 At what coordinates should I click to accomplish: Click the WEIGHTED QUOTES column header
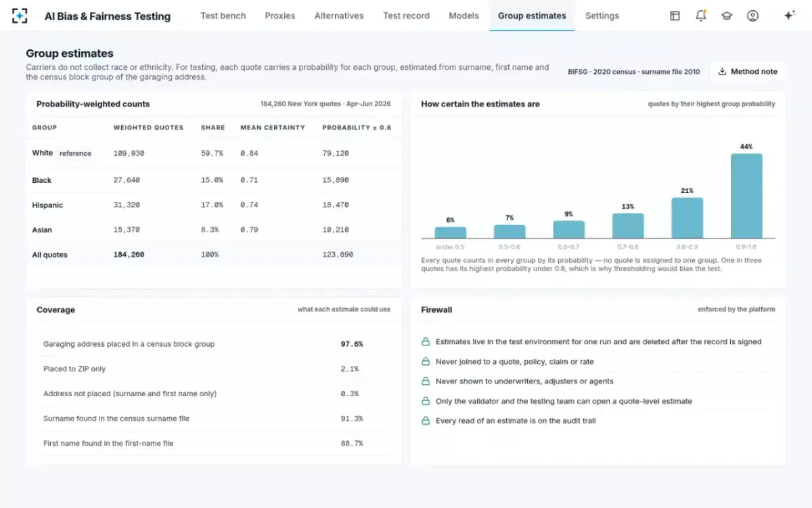pyautogui.click(x=148, y=127)
